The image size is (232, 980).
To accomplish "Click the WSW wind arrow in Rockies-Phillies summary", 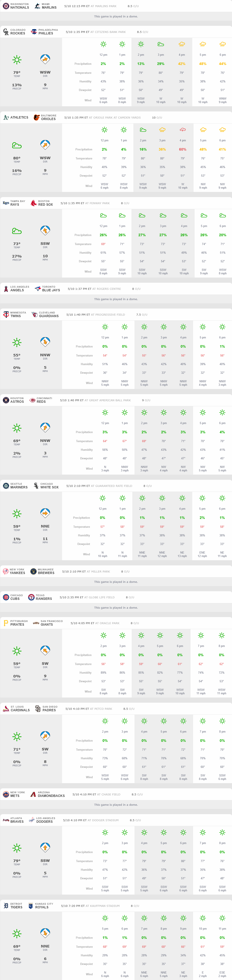I will [x=45, y=59].
